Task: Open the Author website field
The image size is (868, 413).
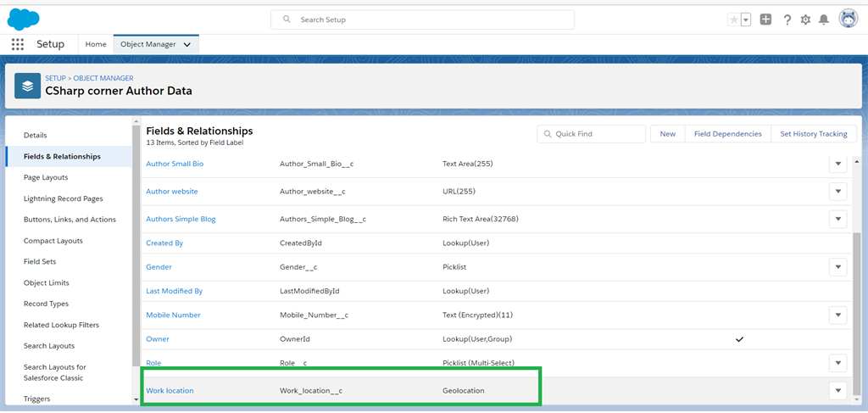Action: [x=171, y=191]
